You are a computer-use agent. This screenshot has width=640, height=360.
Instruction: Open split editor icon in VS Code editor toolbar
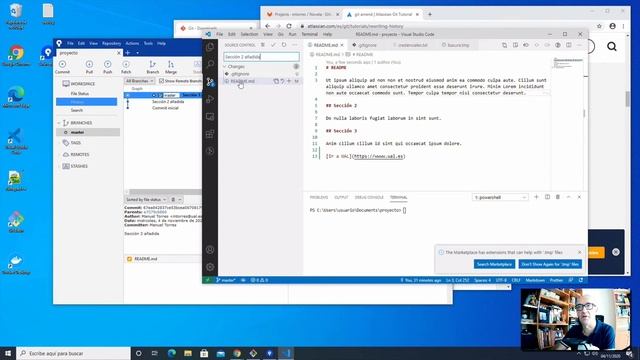tap(569, 45)
